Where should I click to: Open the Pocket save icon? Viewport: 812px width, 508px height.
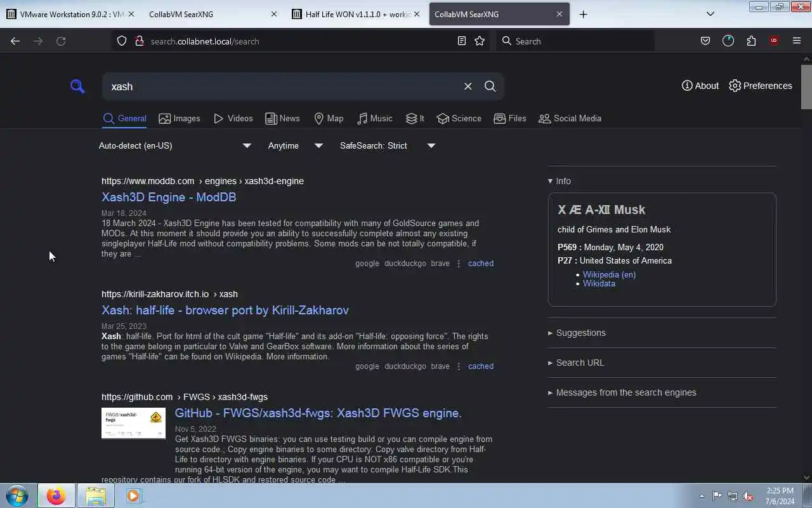click(x=705, y=41)
